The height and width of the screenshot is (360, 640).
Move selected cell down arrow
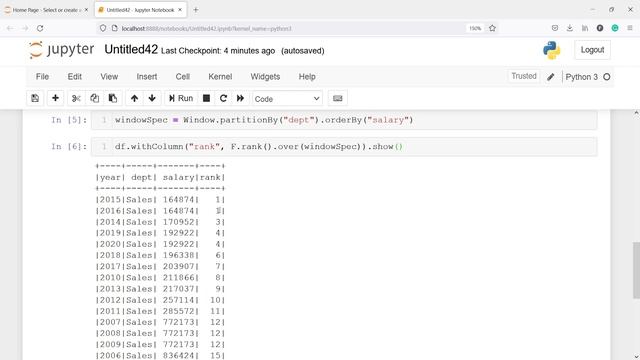[152, 98]
